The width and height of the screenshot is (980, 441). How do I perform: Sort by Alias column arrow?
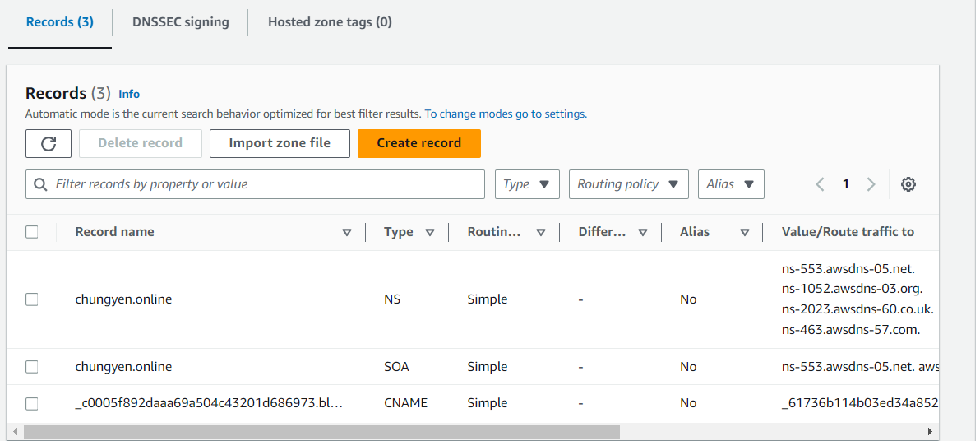point(744,232)
